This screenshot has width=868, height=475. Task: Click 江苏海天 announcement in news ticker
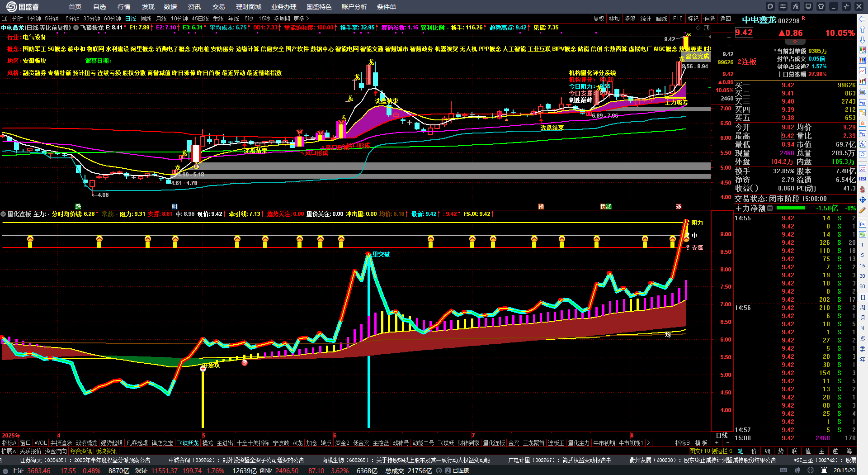click(x=85, y=460)
